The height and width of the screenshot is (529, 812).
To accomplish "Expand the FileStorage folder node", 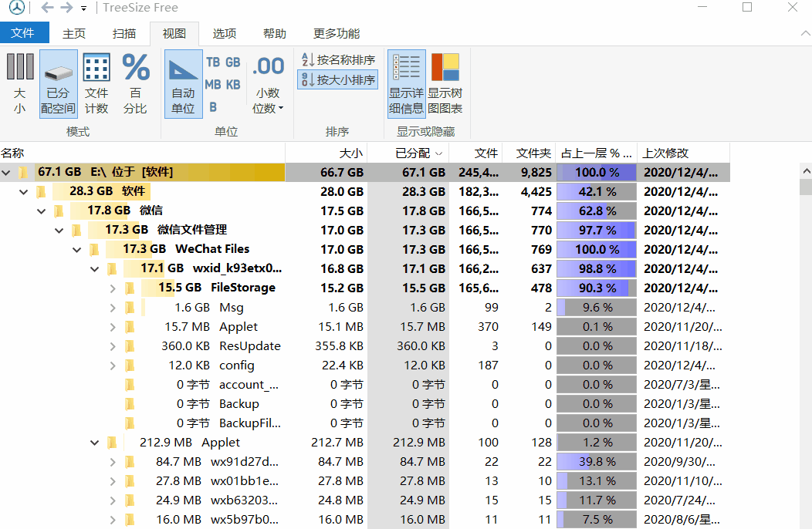I will (113, 288).
